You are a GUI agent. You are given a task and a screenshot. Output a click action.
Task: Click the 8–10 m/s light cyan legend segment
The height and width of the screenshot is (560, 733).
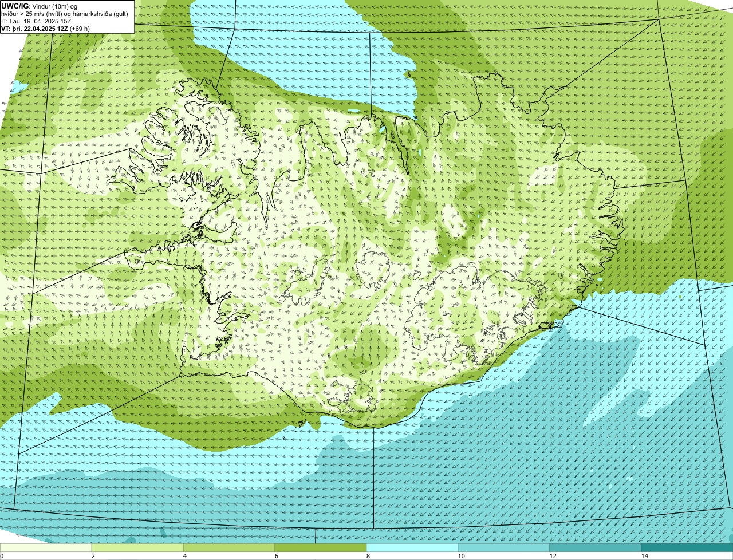point(412,547)
